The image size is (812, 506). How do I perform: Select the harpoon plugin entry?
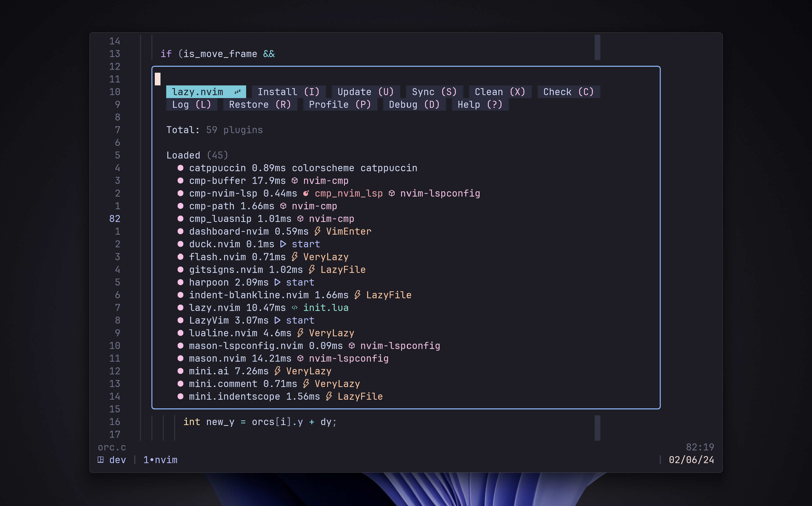click(x=209, y=282)
